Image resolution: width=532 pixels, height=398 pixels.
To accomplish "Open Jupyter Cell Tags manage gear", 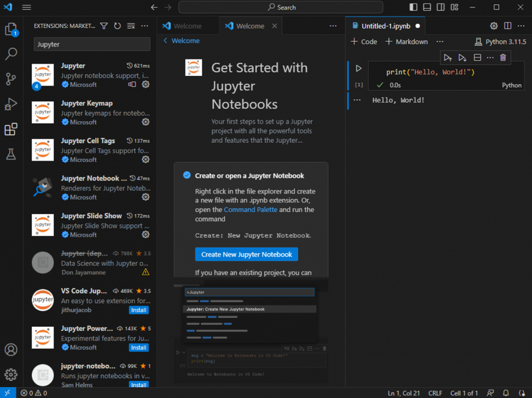I will click(145, 159).
